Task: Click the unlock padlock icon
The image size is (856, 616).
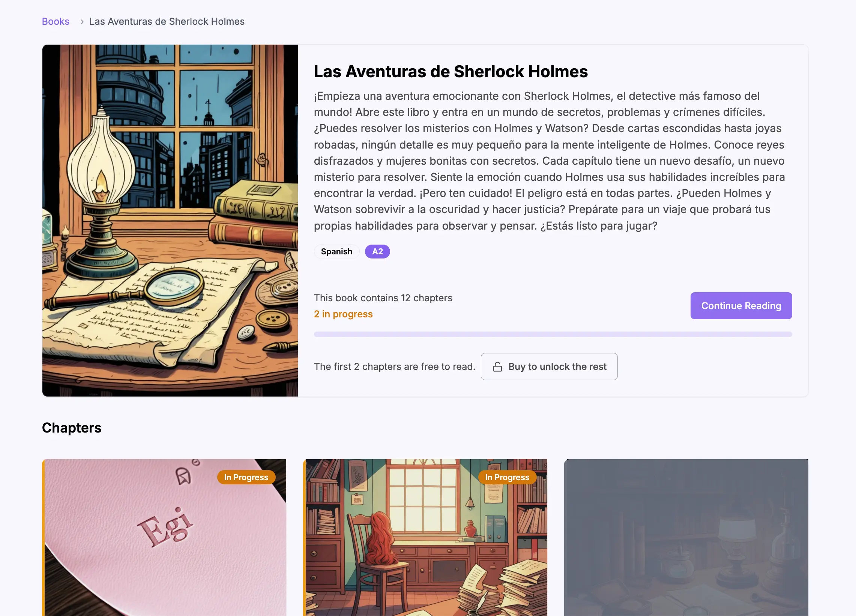Action: click(497, 367)
